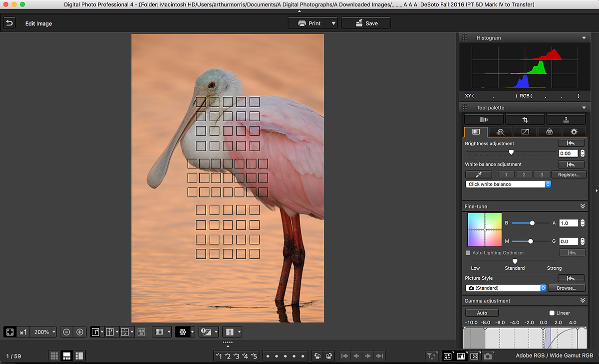Apply check mark 3 to the image
This screenshot has width=599, height=364.
pyautogui.click(x=237, y=356)
